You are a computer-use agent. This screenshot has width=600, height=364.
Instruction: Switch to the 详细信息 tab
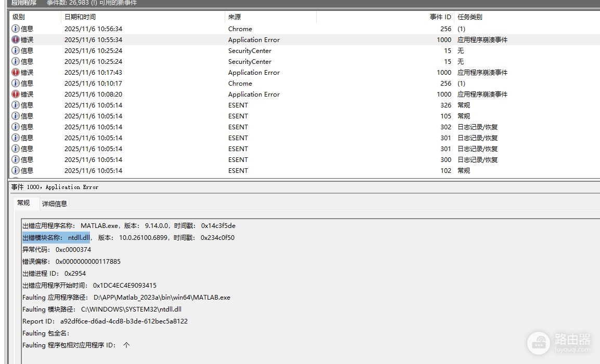point(55,204)
